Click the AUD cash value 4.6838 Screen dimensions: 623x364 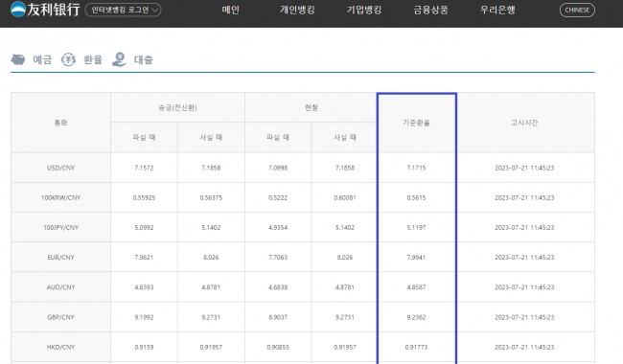278,287
